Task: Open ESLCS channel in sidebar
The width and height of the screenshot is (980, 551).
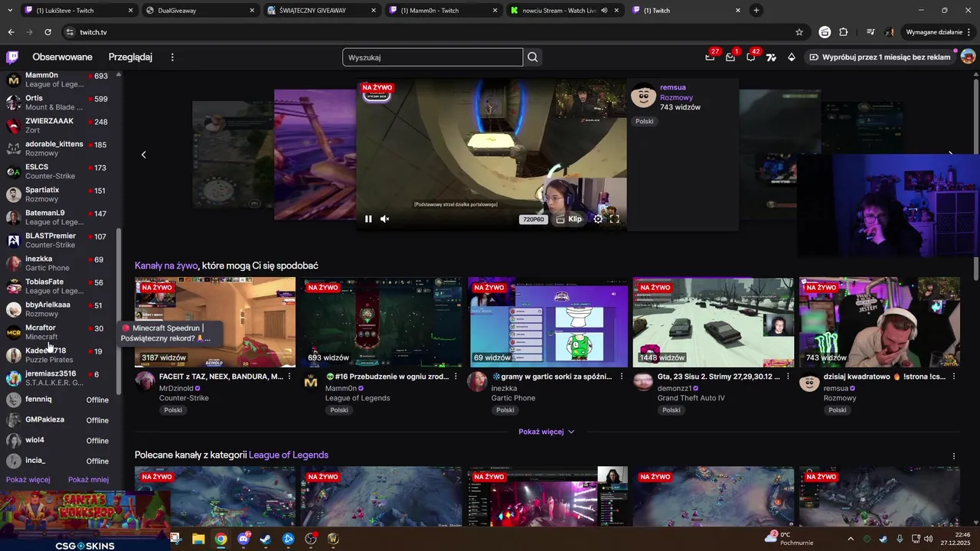Action: (x=60, y=171)
